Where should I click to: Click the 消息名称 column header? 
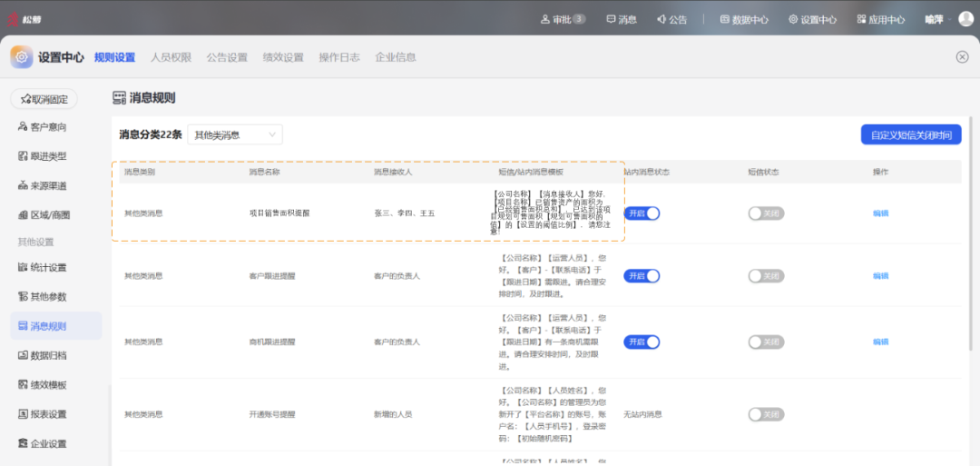click(264, 172)
